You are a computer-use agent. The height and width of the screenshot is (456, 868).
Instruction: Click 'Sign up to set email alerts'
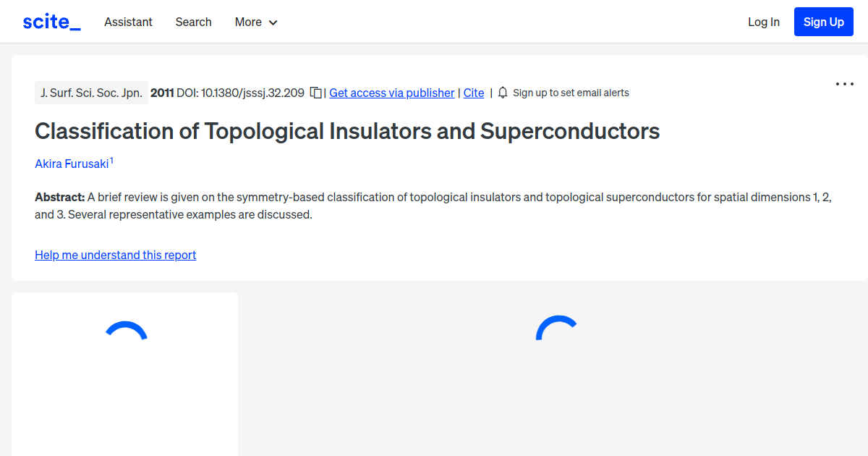[x=571, y=93]
